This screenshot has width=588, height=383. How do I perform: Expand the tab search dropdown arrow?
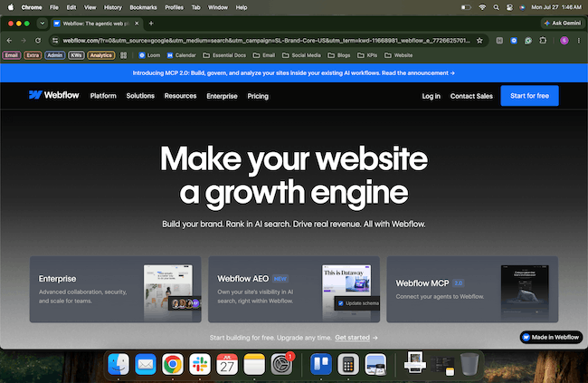tap(43, 24)
